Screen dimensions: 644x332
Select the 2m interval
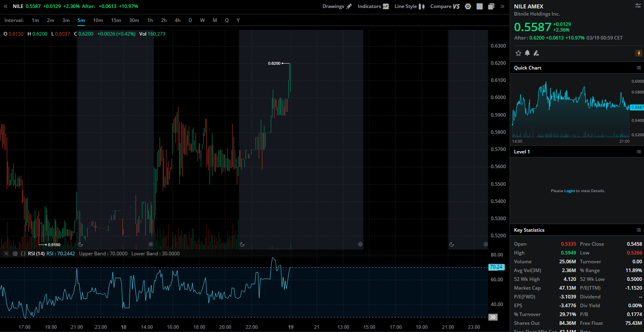pos(50,20)
